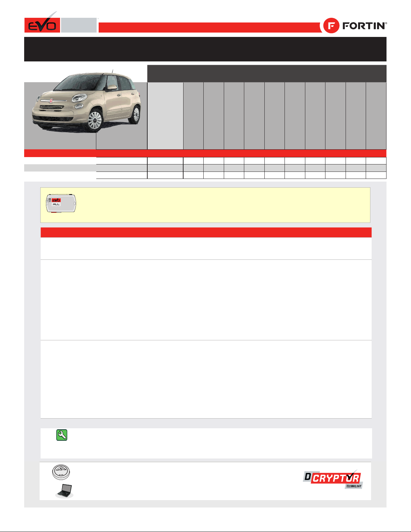Click the dark gray table header strip

[x=267, y=74]
